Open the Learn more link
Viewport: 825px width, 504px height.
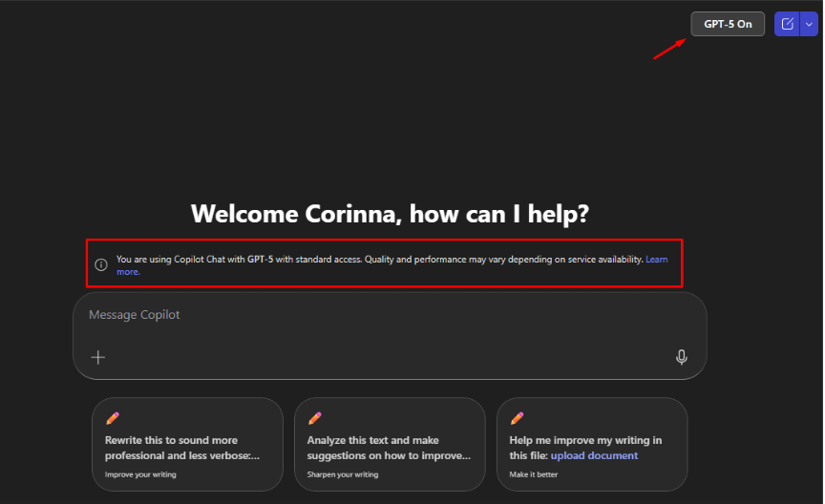pos(657,260)
